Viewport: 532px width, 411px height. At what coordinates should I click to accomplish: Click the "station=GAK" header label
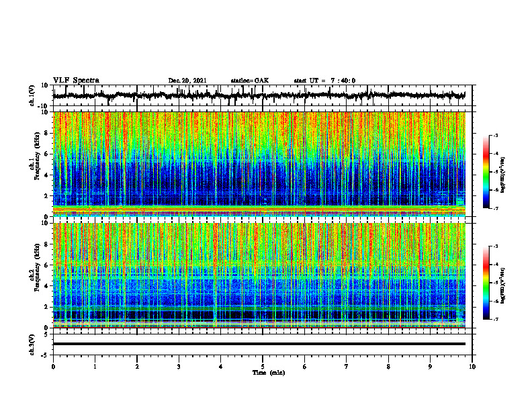250,81
